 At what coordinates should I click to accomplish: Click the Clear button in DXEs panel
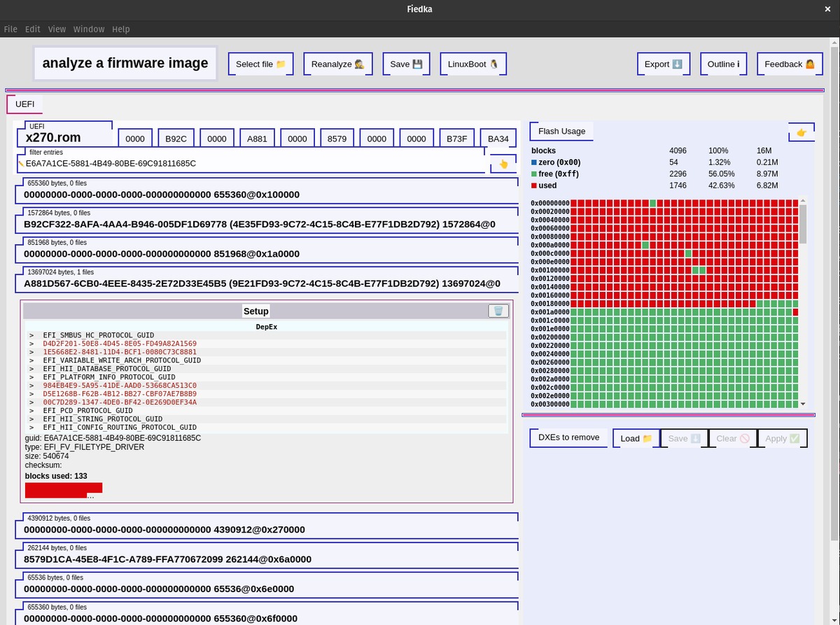(x=733, y=439)
